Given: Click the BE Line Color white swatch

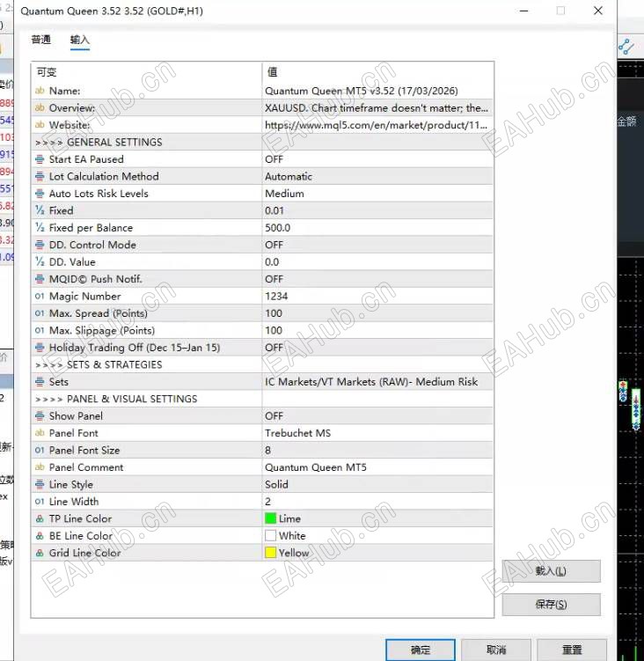Looking at the screenshot, I should click(270, 535).
